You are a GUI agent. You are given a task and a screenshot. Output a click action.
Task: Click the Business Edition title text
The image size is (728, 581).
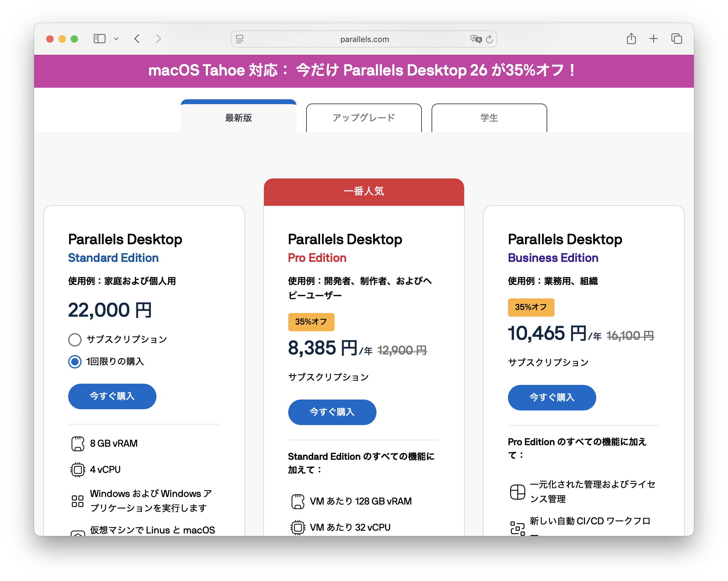[553, 258]
